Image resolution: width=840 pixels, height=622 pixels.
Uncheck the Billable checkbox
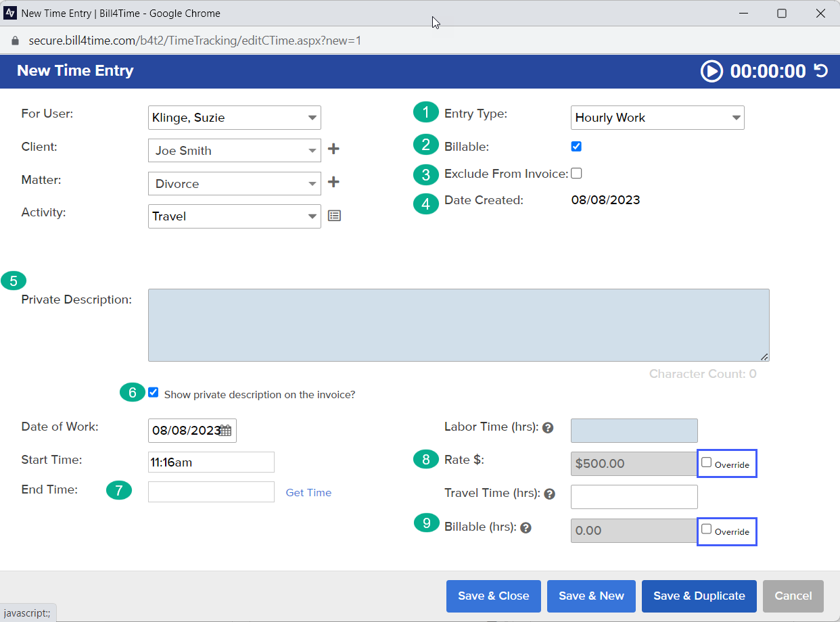click(576, 146)
